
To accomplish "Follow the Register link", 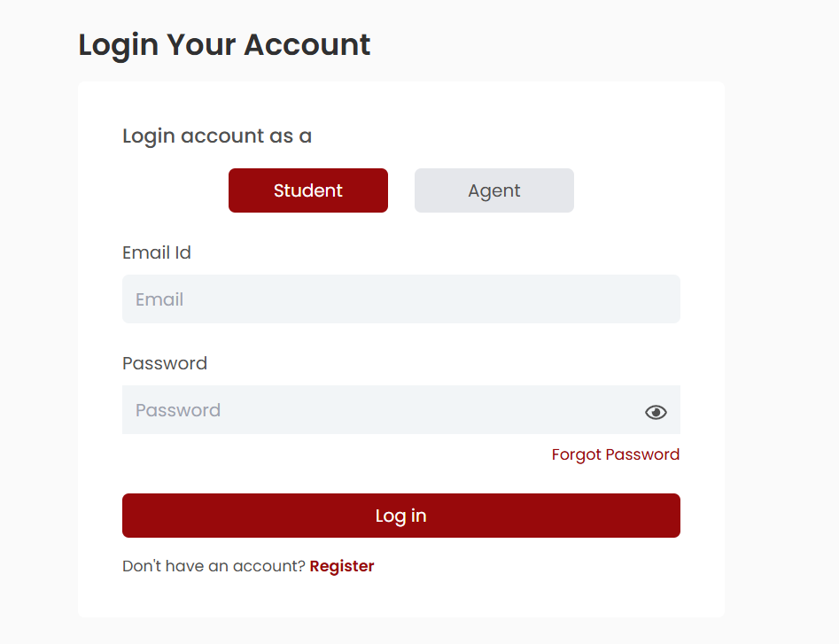I will pos(342,566).
